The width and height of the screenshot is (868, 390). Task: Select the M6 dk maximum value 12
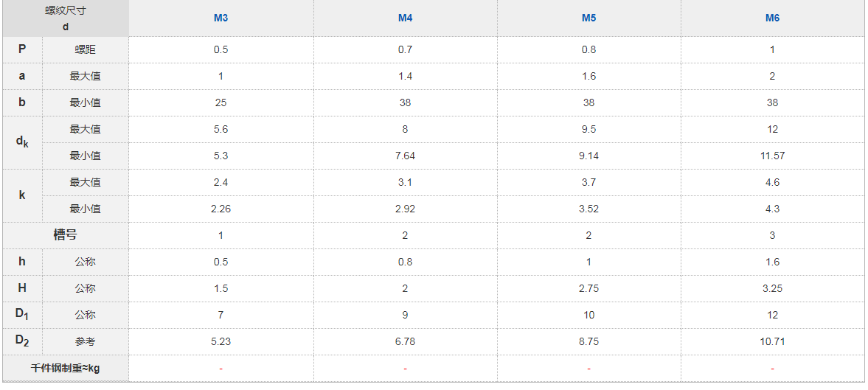pos(772,129)
